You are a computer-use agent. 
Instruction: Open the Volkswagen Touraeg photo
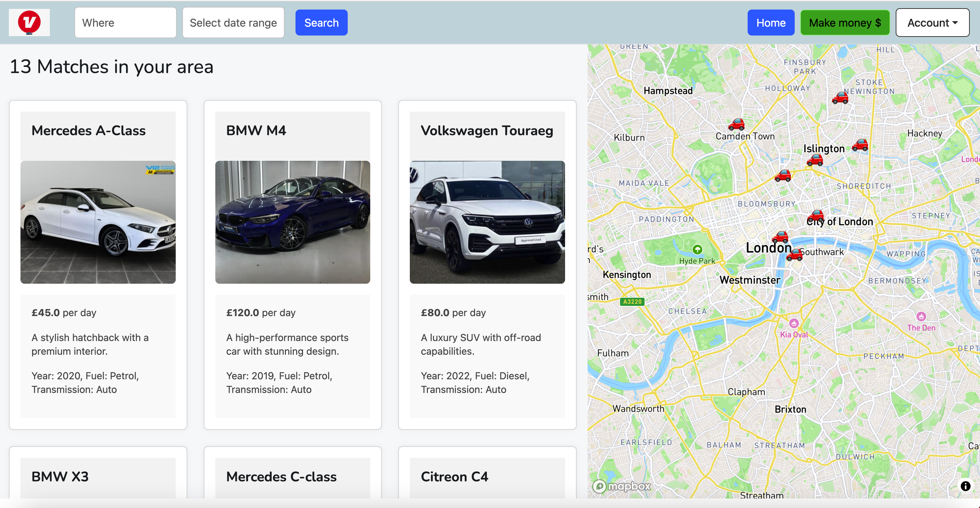click(487, 222)
